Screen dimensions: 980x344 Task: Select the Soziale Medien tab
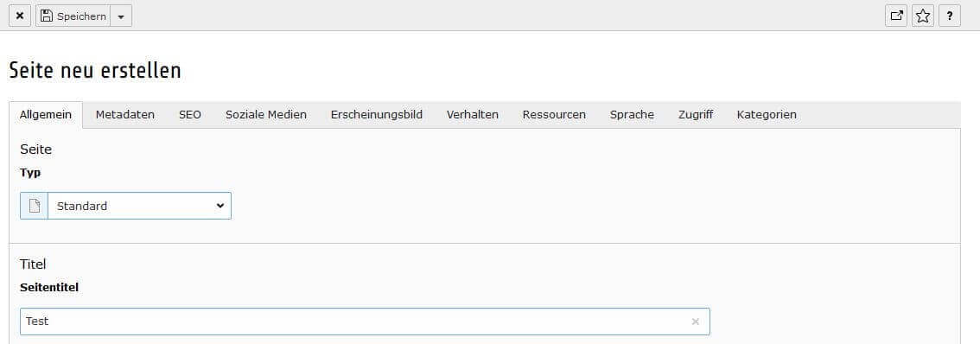pos(266,115)
